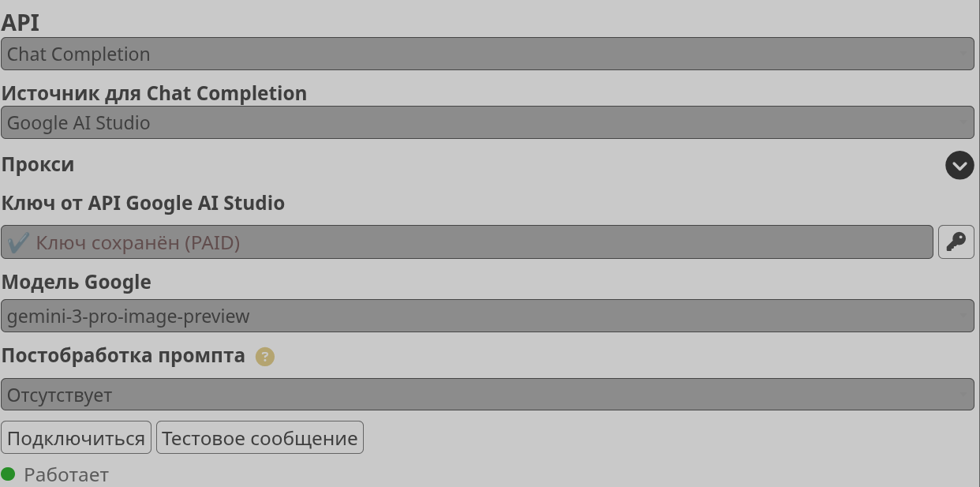Click the Работает status text
This screenshot has height=487, width=980.
[66, 475]
